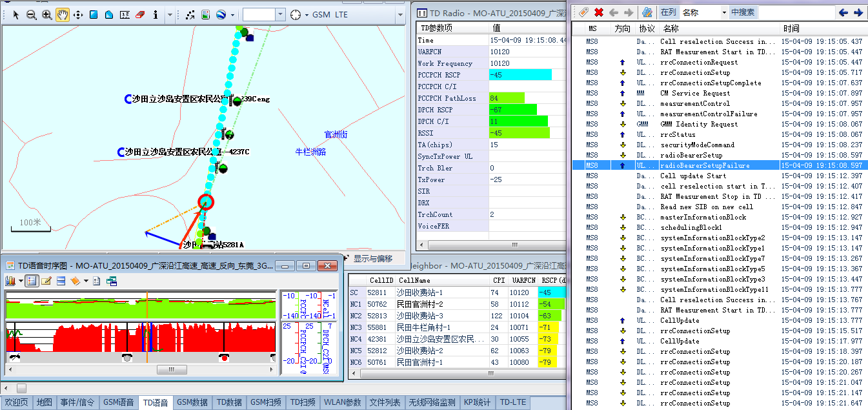Open dropdown arrow beside the info tool
The image size is (868, 410).
pos(169,14)
